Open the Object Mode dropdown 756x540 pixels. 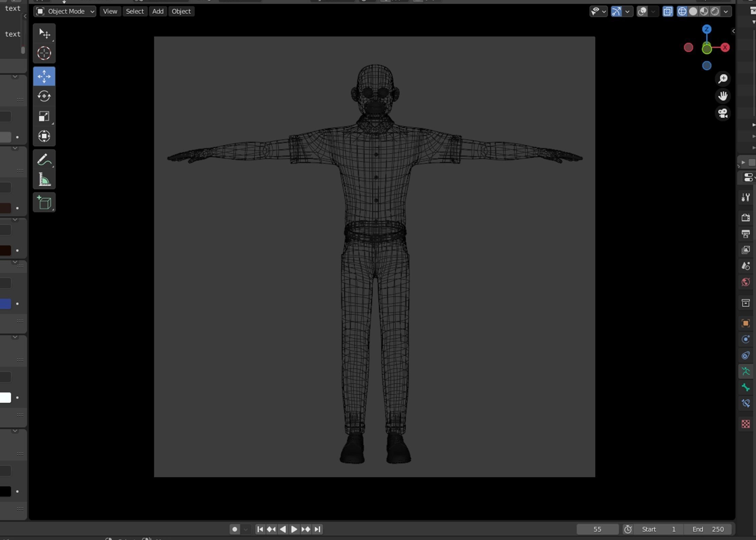pyautogui.click(x=66, y=11)
